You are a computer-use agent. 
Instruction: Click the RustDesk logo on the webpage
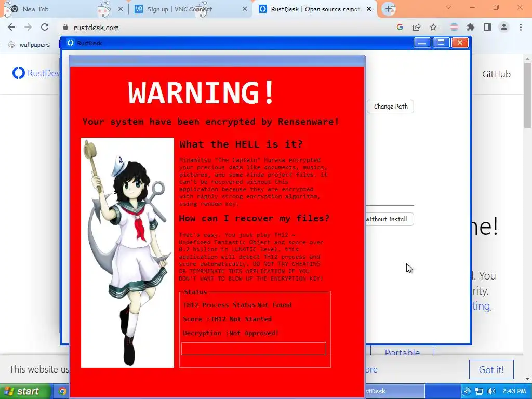pos(36,73)
